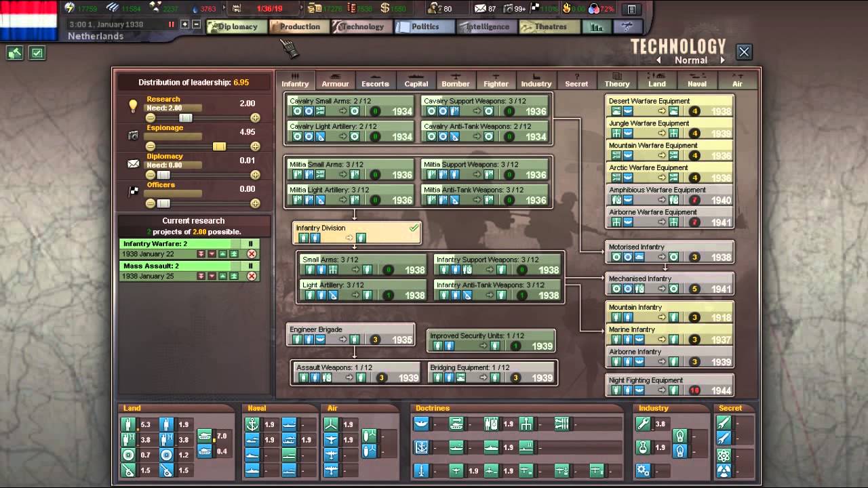Click the green button left of checkmark

pyautogui.click(x=15, y=53)
